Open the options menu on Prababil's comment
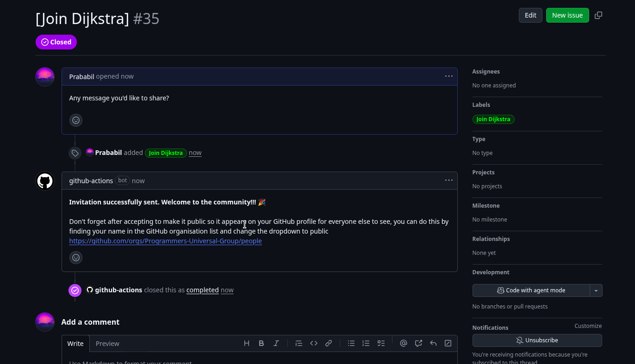 coord(448,76)
